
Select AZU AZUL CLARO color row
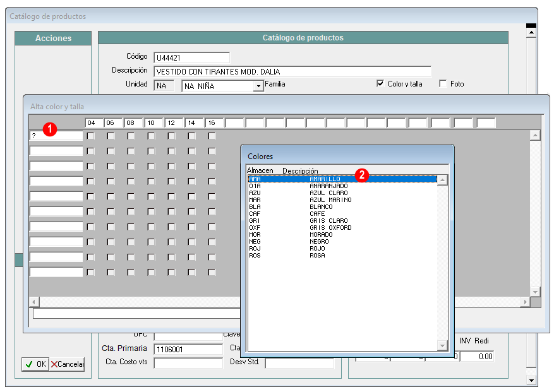click(342, 193)
